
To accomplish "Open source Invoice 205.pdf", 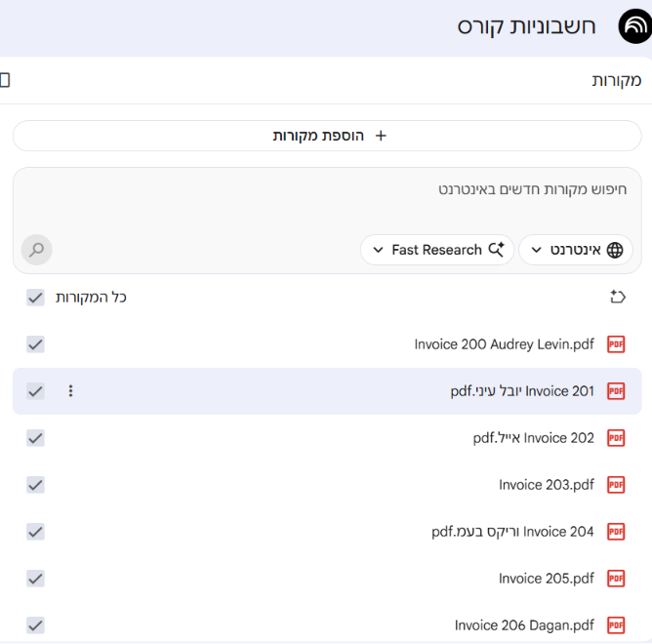I will click(547, 579).
